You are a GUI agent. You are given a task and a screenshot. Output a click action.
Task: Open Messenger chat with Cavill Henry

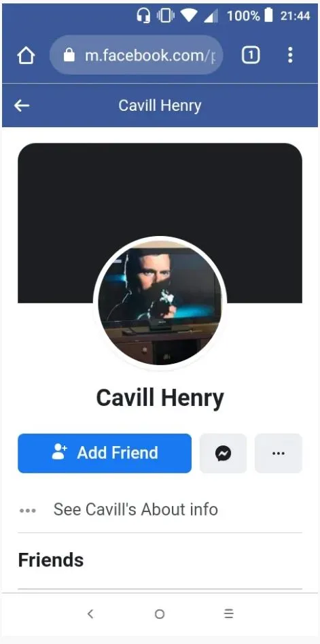223,454
